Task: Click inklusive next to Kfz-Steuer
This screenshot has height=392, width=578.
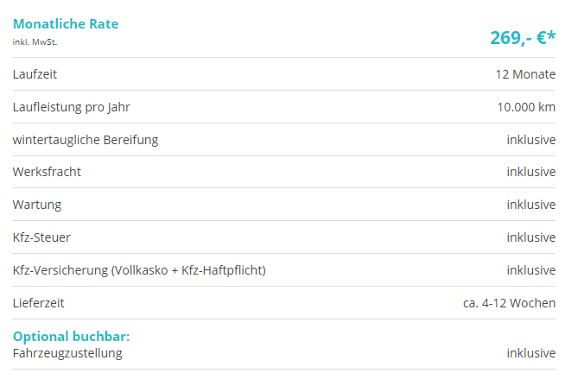Action: 530,237
